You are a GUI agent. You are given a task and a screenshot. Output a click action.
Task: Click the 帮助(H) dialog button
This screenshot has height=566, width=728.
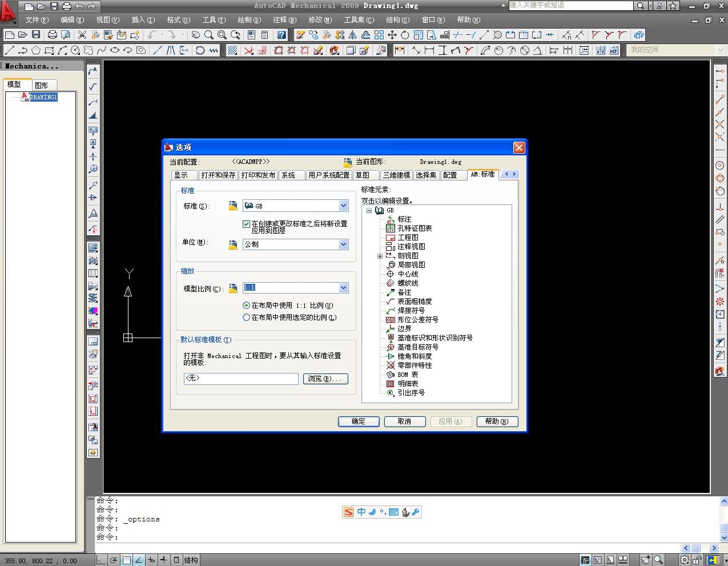497,422
